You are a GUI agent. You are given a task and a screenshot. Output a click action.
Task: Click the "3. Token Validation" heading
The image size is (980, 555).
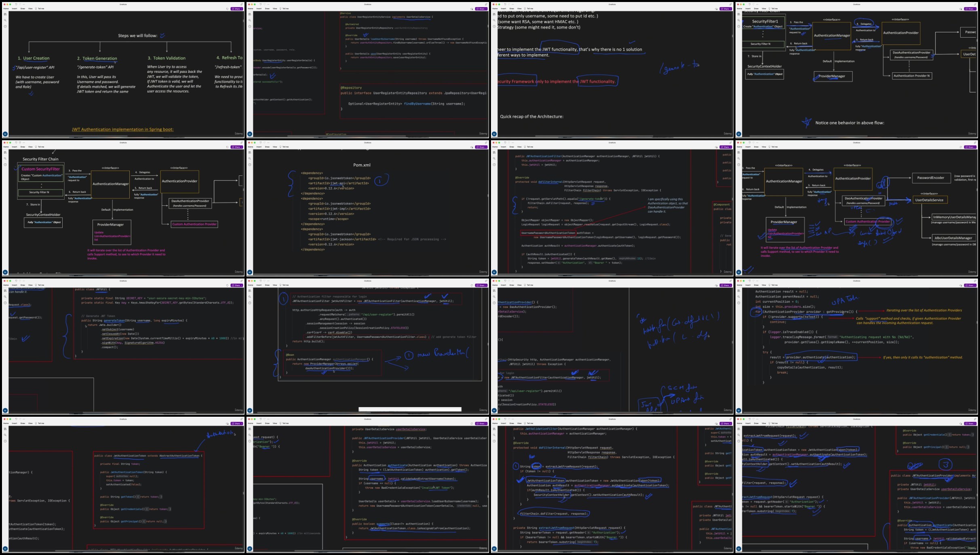tap(166, 58)
